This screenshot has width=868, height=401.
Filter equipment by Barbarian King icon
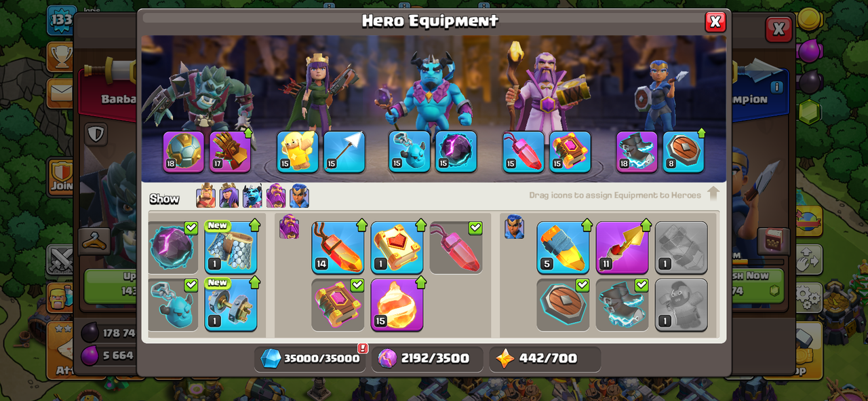click(x=205, y=196)
